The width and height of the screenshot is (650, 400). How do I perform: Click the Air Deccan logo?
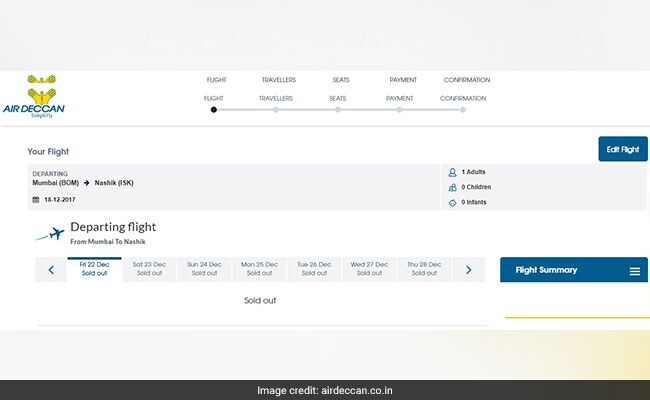pos(34,97)
